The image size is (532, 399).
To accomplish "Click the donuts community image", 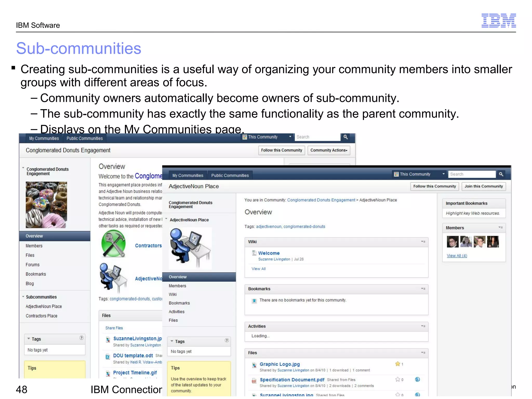I will 46,205.
